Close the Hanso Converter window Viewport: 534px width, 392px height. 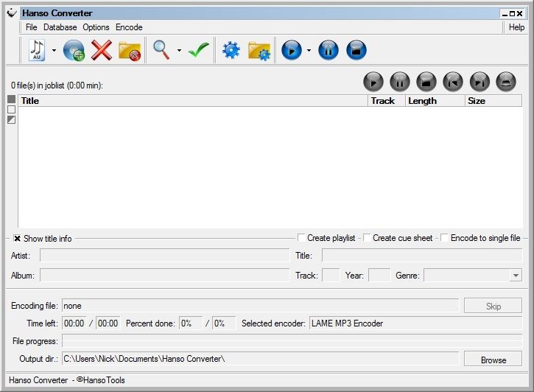519,13
